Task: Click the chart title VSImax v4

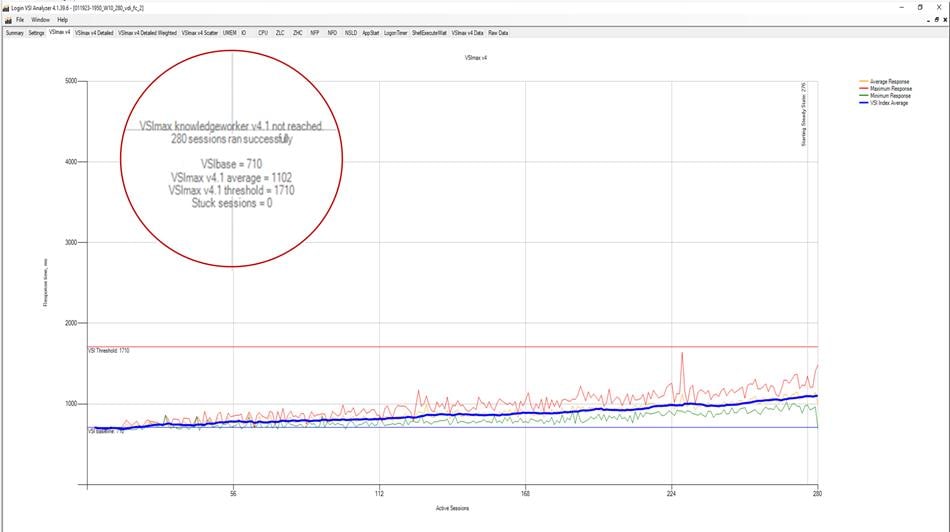Action: 476,58
